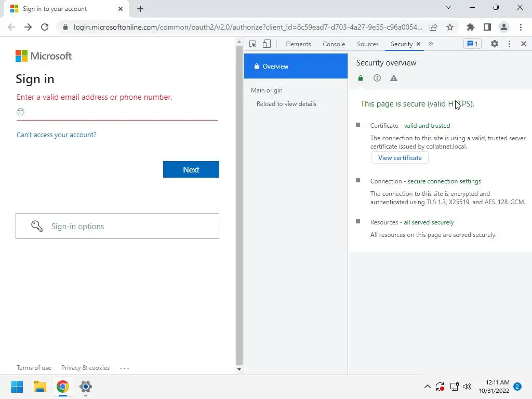Open Sign-in options
Screen dimensions: 532x399
tap(117, 226)
